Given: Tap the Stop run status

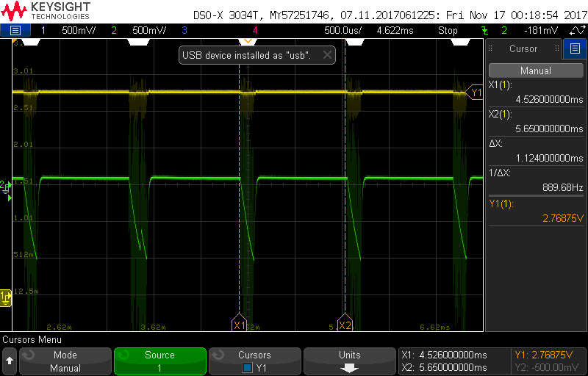Looking at the screenshot, I should [x=448, y=31].
